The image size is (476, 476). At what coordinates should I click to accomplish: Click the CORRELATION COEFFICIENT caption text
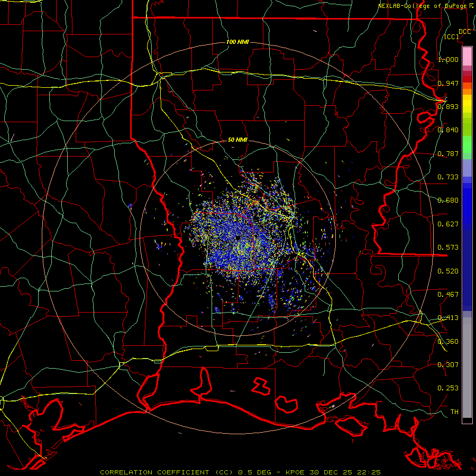pos(154,472)
